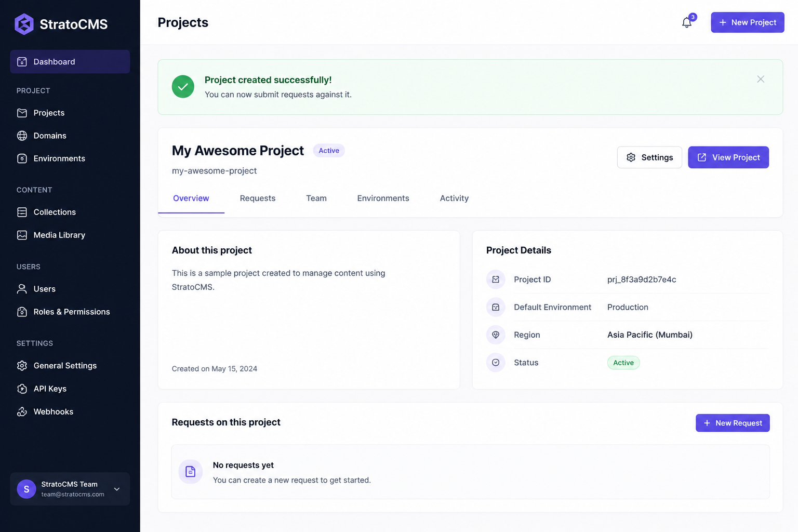Viewport: 798px width, 532px height.
Task: Click the StratoCMS Team avatar S
Action: [26, 489]
